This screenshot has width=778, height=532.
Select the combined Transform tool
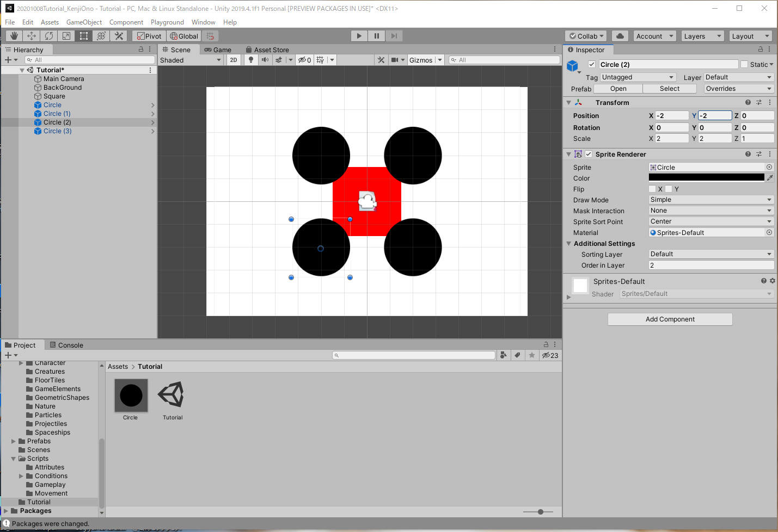(101, 36)
